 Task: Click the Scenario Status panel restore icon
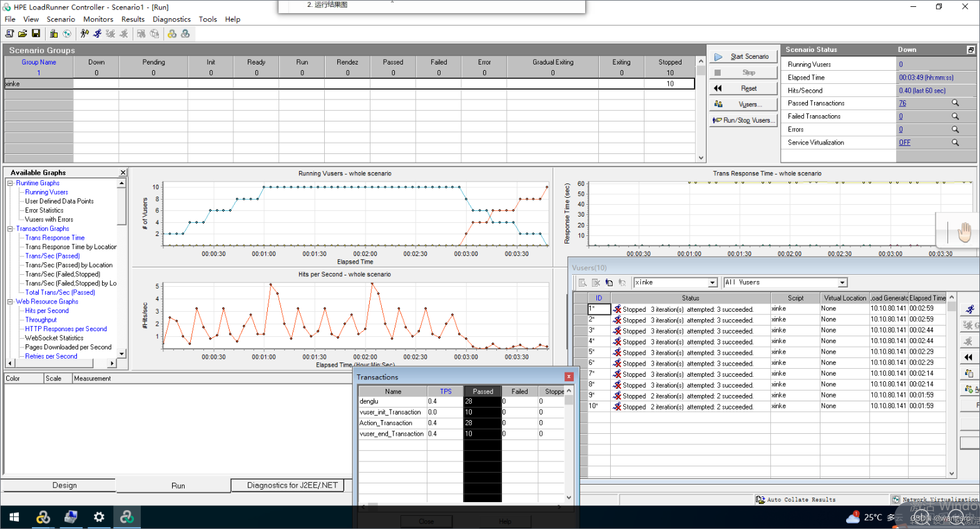point(971,50)
